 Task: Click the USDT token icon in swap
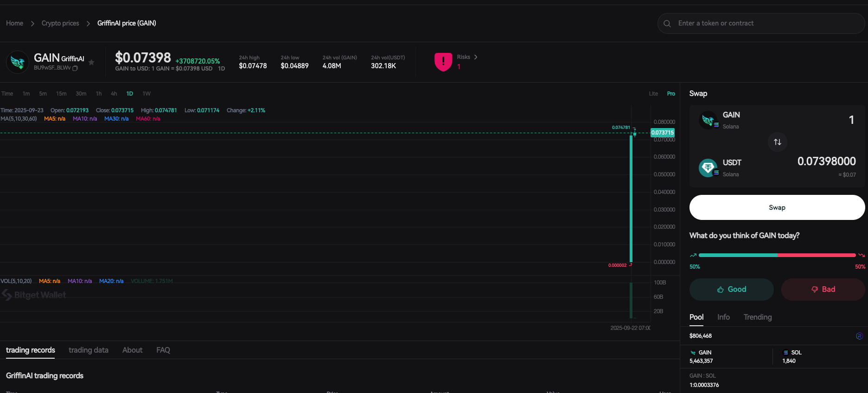(x=708, y=168)
